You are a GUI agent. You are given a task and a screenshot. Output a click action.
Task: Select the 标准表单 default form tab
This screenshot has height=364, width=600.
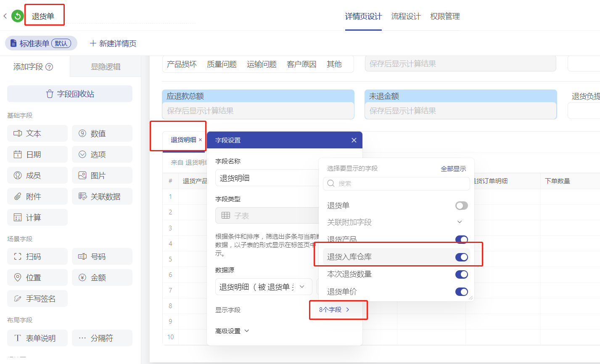point(41,43)
